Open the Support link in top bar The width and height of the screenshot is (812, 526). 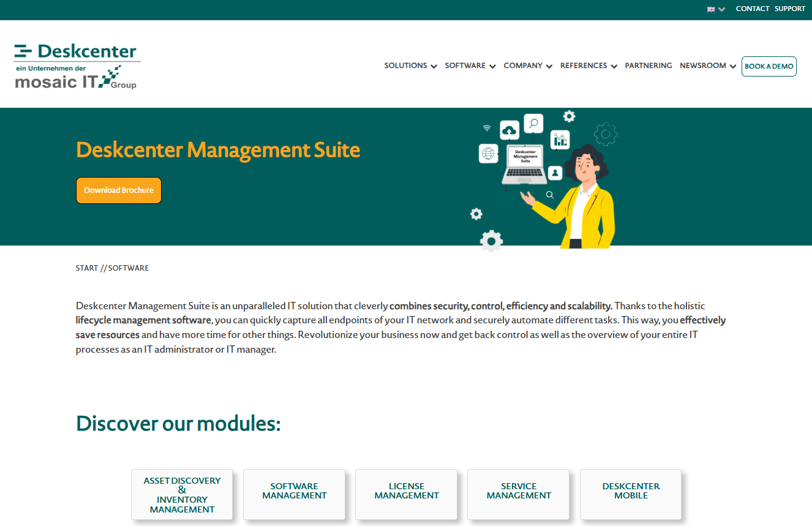[789, 9]
